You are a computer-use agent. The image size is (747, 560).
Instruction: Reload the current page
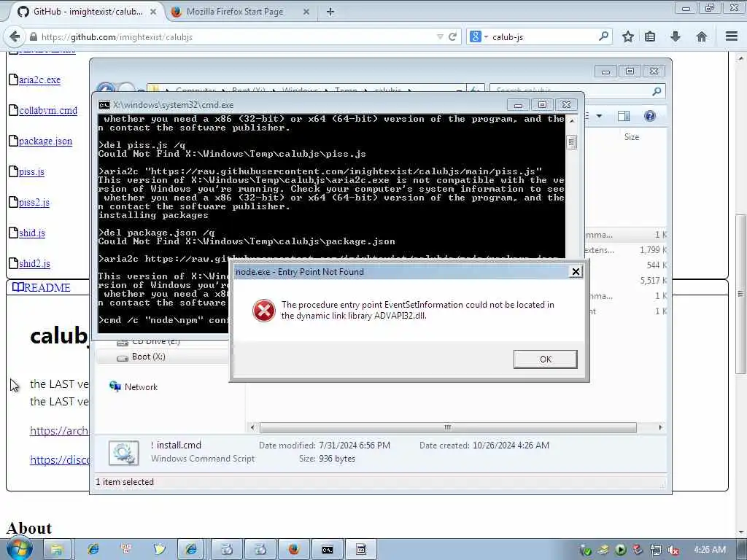[452, 36]
